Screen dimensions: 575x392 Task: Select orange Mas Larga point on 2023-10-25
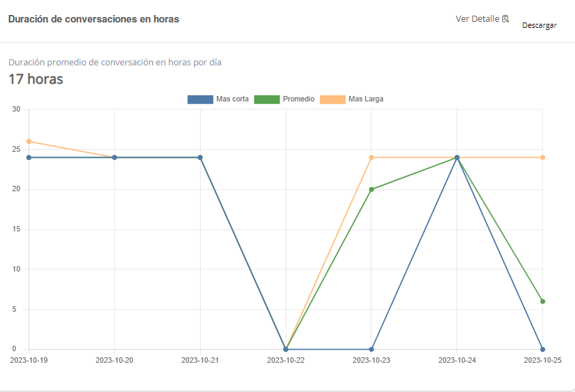click(542, 157)
